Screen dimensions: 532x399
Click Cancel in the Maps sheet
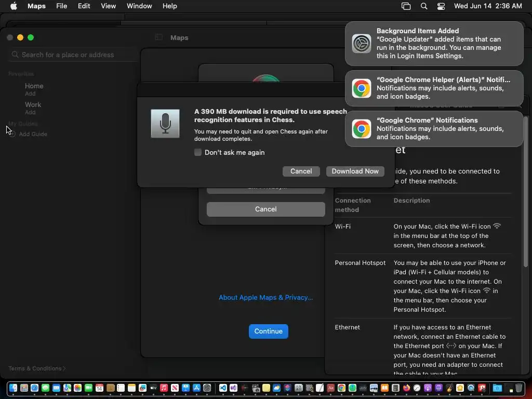(265, 209)
